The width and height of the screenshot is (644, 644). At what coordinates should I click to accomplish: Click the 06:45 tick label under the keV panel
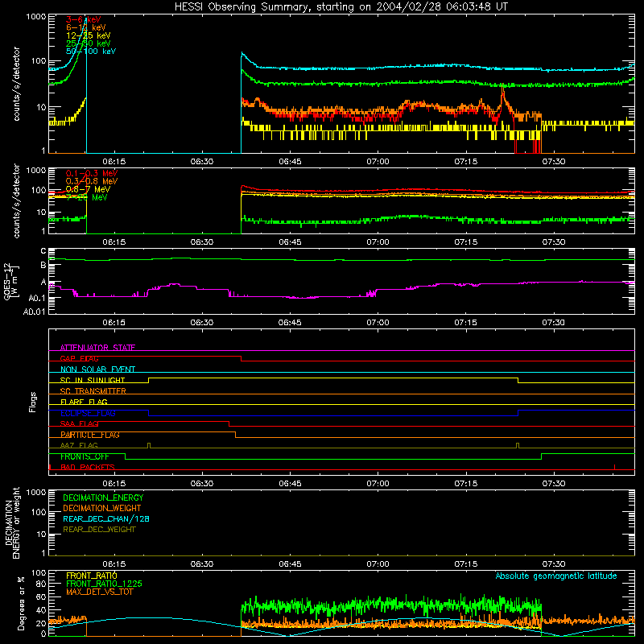(x=290, y=162)
